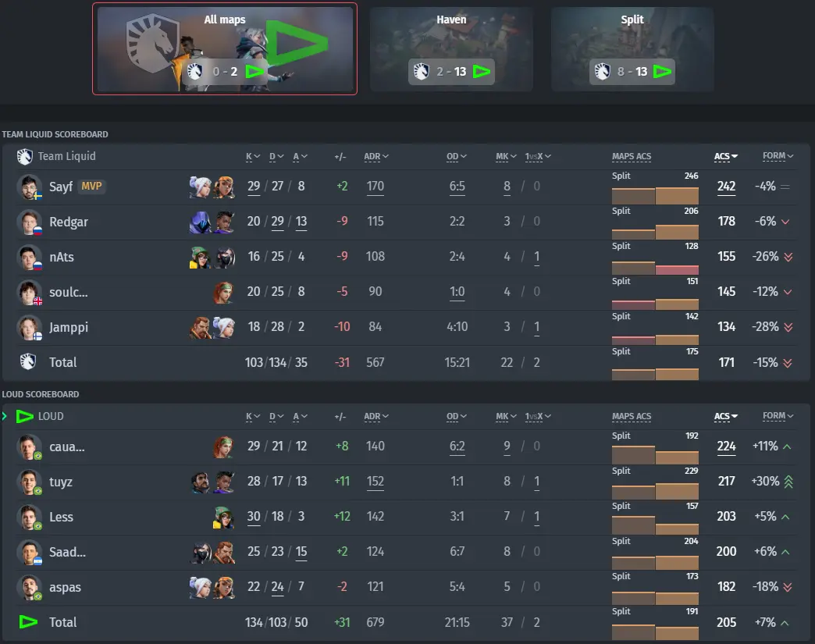
Task: Sort Team Liquid scoreboard by OD column
Action: (457, 156)
